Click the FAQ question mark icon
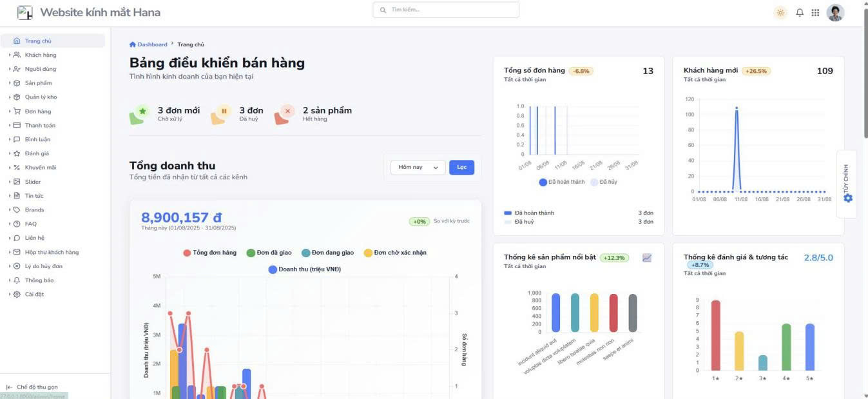 [17, 224]
